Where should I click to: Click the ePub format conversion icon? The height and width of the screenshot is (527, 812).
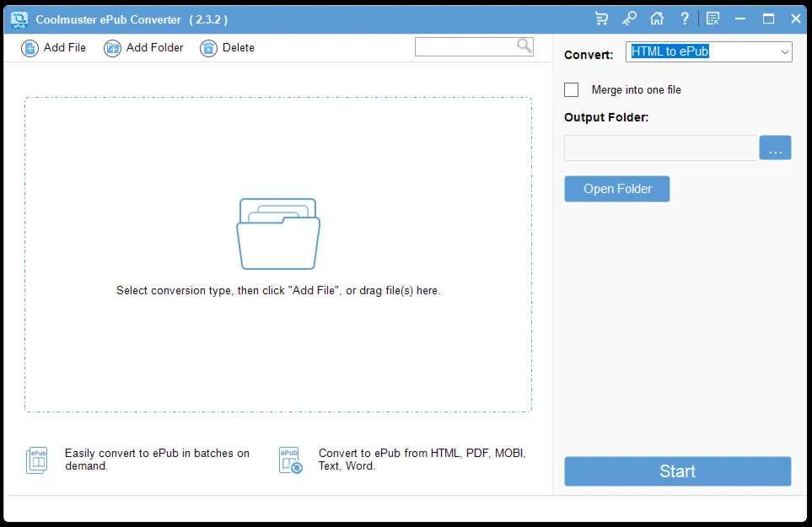click(x=290, y=460)
